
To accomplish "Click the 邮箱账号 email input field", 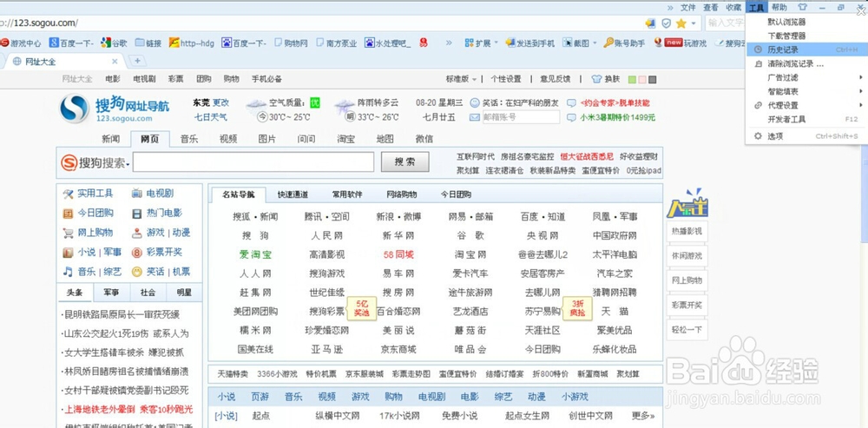I will 520,117.
